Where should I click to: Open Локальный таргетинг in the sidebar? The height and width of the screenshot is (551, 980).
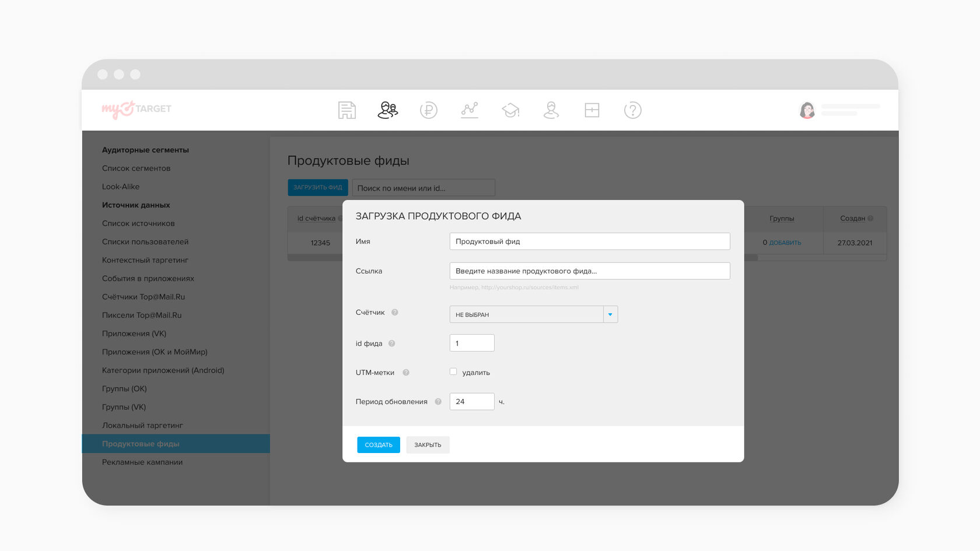click(142, 426)
